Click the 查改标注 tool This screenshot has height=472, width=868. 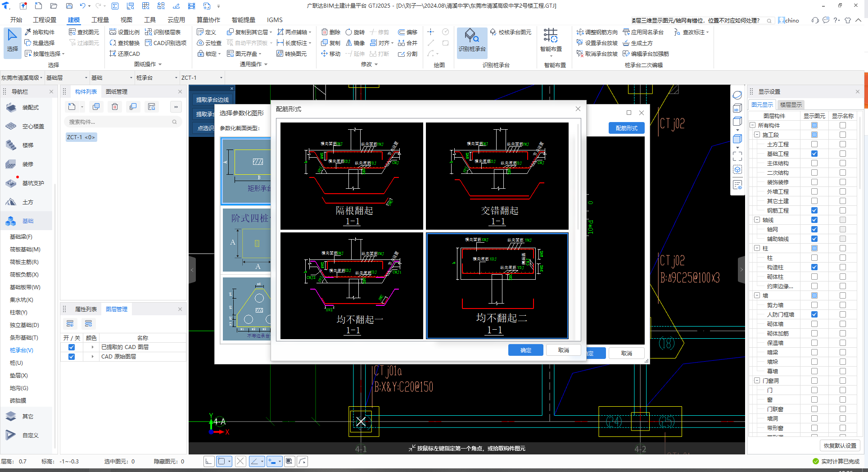tap(691, 32)
